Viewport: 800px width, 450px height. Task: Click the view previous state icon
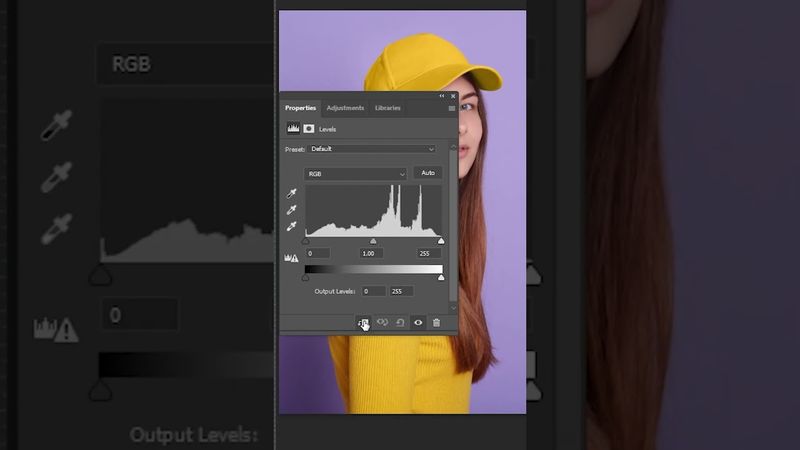pyautogui.click(x=382, y=322)
